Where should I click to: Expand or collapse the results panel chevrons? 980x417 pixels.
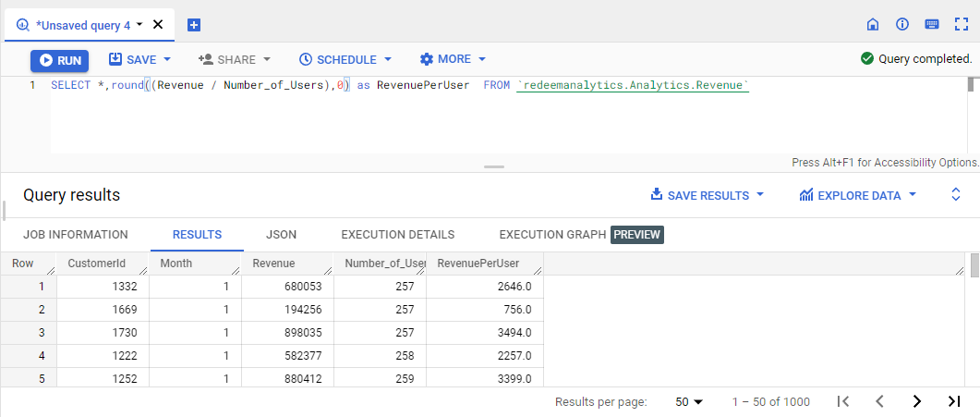(x=956, y=194)
